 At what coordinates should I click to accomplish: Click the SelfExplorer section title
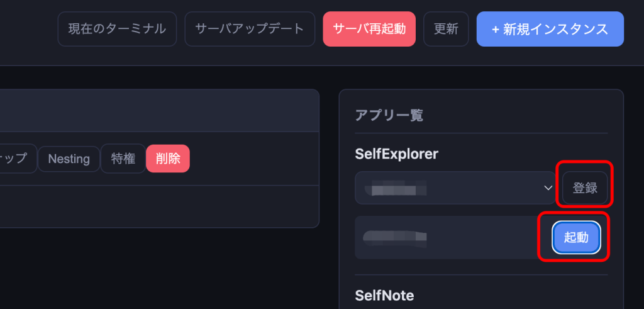pyautogui.click(x=397, y=154)
